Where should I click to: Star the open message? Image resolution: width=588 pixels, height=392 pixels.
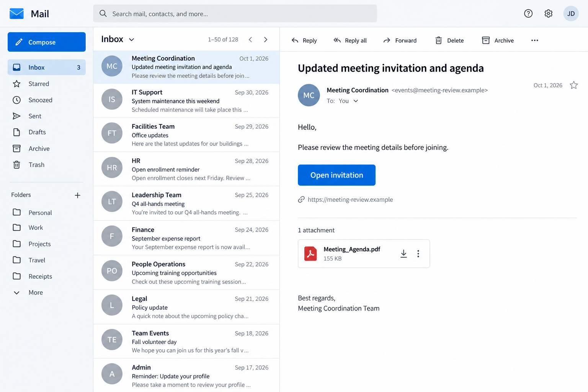[x=573, y=85]
